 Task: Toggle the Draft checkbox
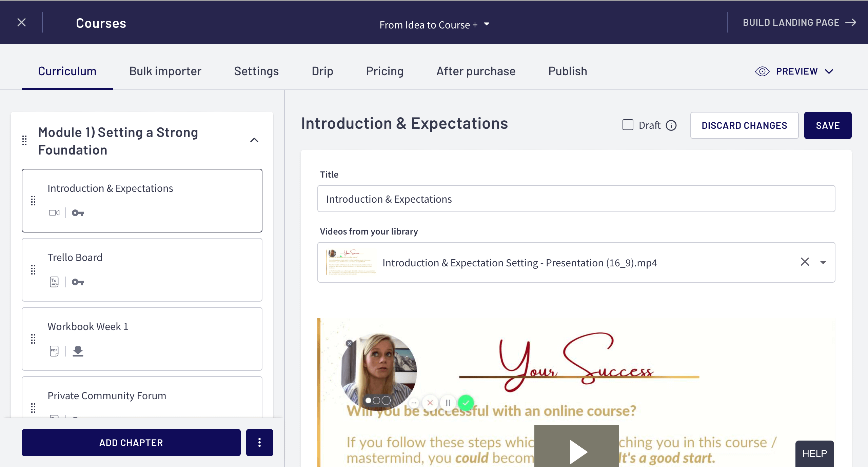628,125
